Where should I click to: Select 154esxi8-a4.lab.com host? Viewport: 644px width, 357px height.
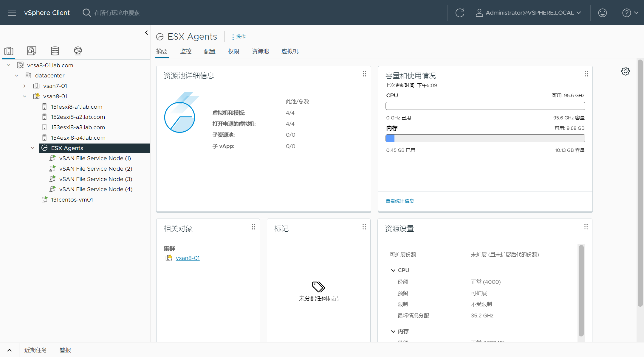[78, 138]
